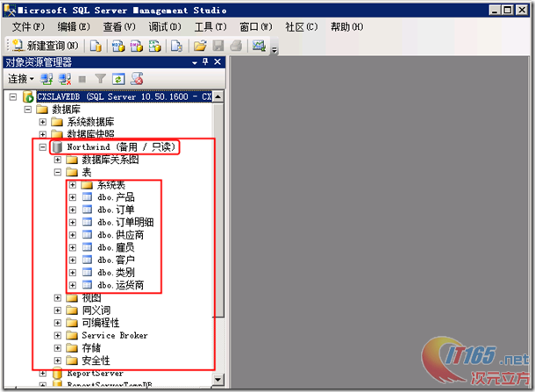This screenshot has height=392, width=535.
Task: Click the Stop square icon in Object Explorer
Action: pos(82,79)
